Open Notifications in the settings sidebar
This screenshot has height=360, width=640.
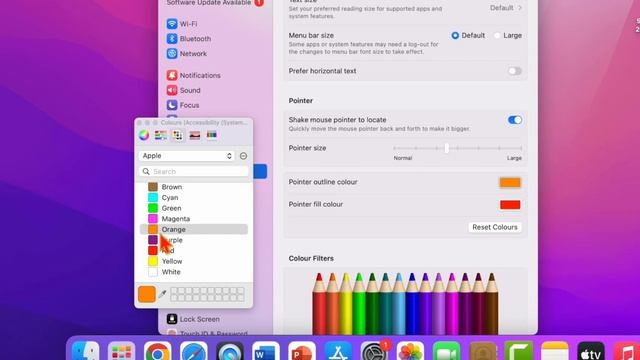coord(193,76)
